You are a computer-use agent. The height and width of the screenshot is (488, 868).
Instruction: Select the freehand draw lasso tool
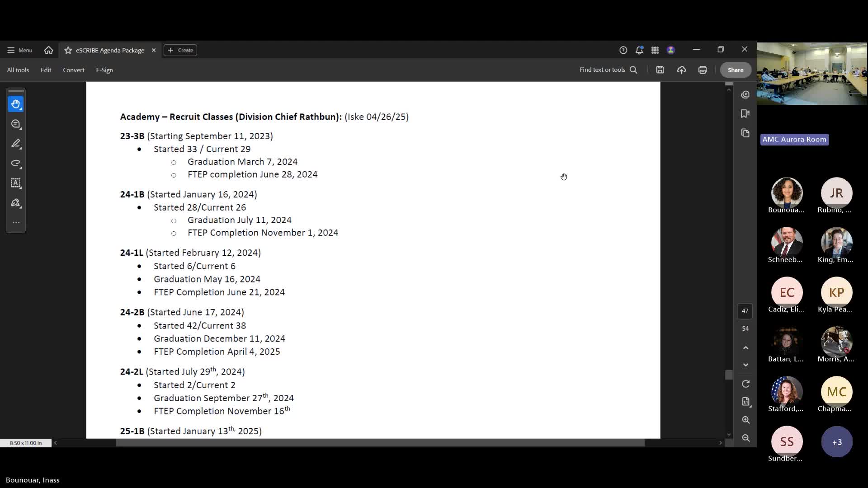click(x=16, y=163)
